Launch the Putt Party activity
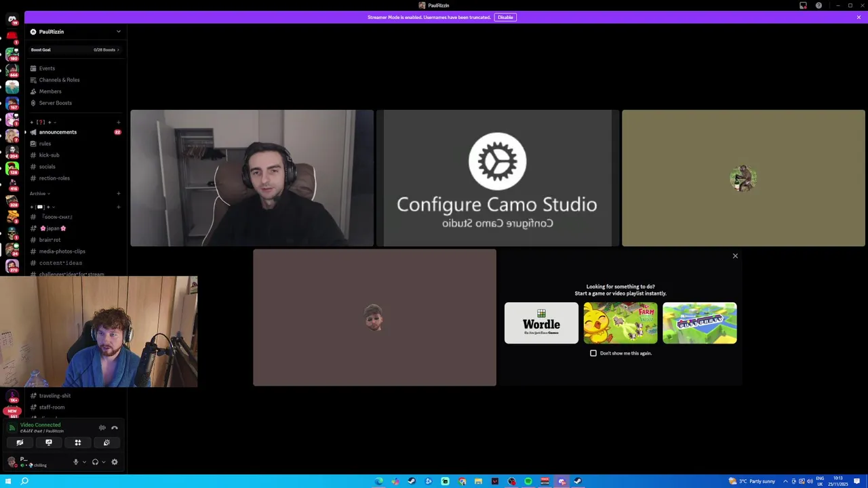 (x=700, y=323)
